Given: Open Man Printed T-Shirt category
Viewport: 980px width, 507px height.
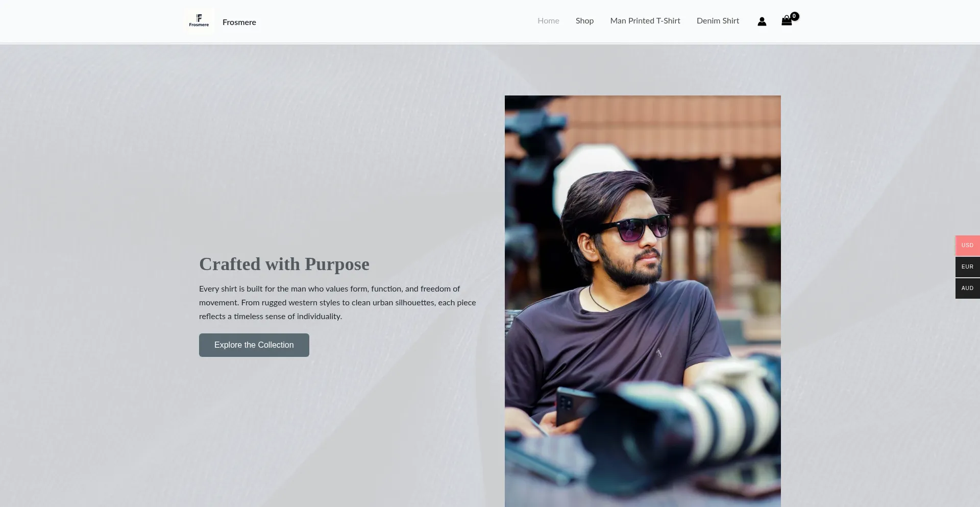Looking at the screenshot, I should (x=645, y=21).
